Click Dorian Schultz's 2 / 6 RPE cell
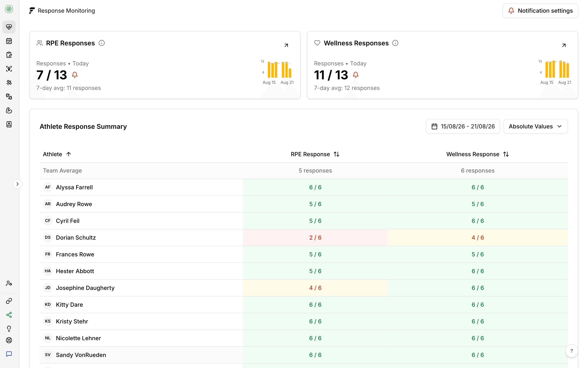This screenshot has width=588, height=368. pyautogui.click(x=315, y=238)
